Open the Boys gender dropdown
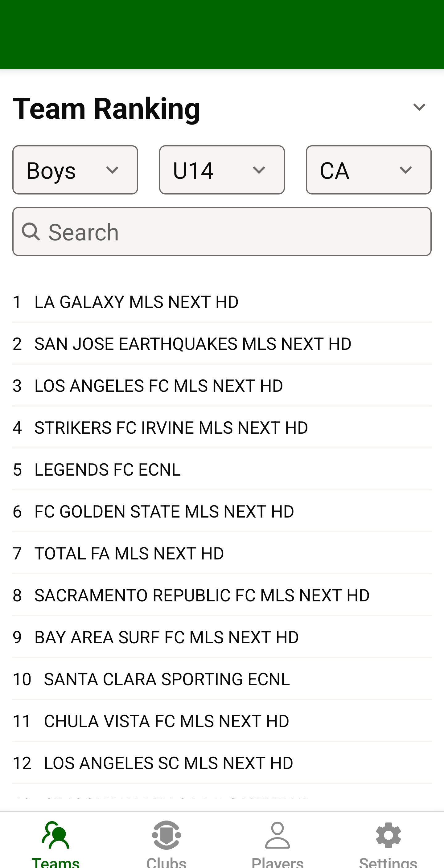The height and width of the screenshot is (868, 444). 75,170
